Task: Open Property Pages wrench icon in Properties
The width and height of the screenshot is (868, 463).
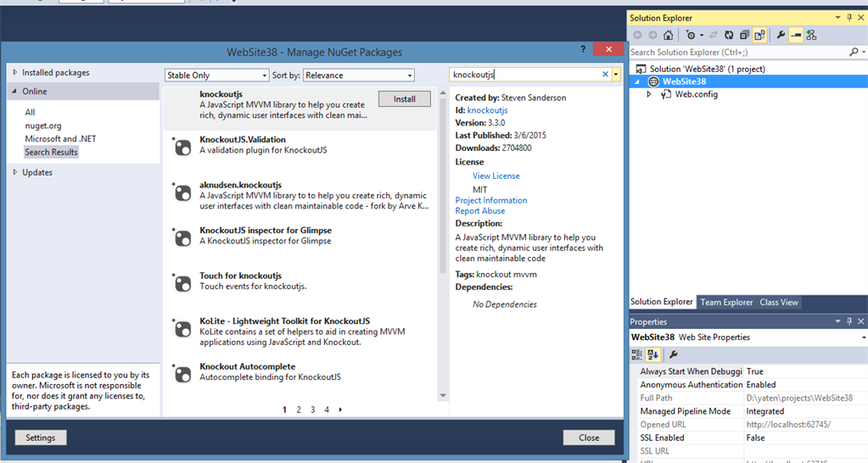Action: 673,354
